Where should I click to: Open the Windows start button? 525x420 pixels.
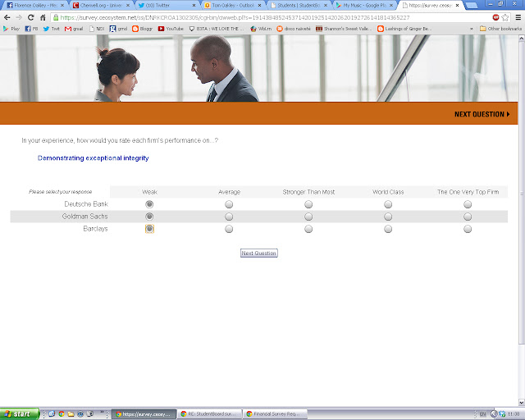tap(20, 414)
